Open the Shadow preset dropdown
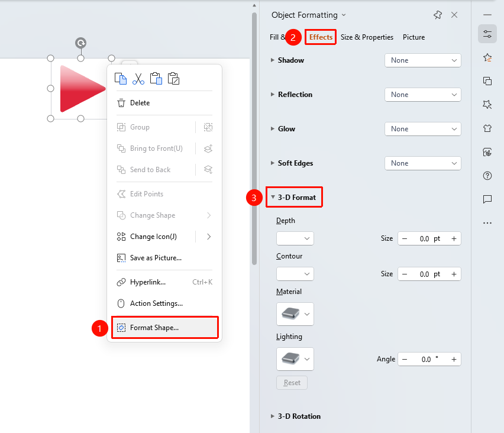This screenshot has height=433, width=504. [x=423, y=60]
